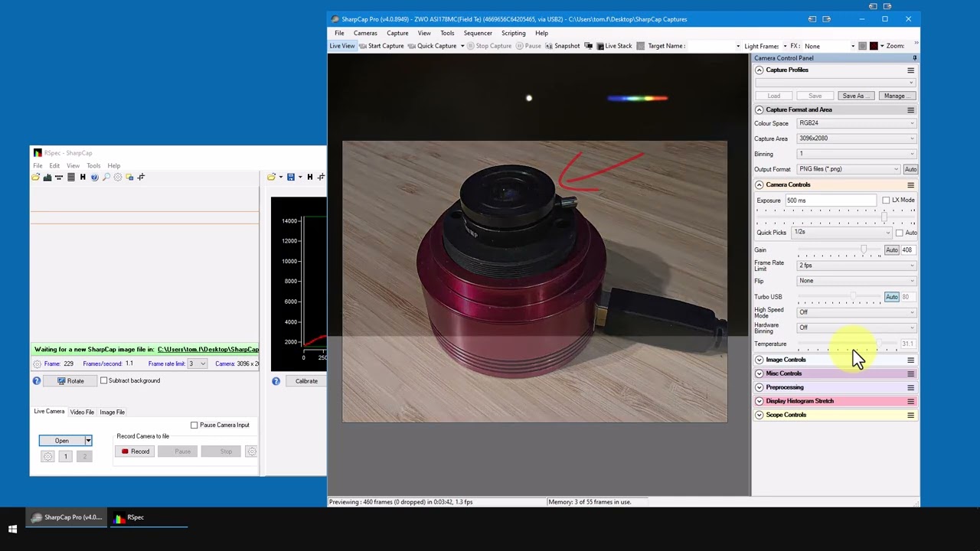Open file icon in RSpec left toolbar
The width and height of the screenshot is (980, 551).
click(x=35, y=177)
